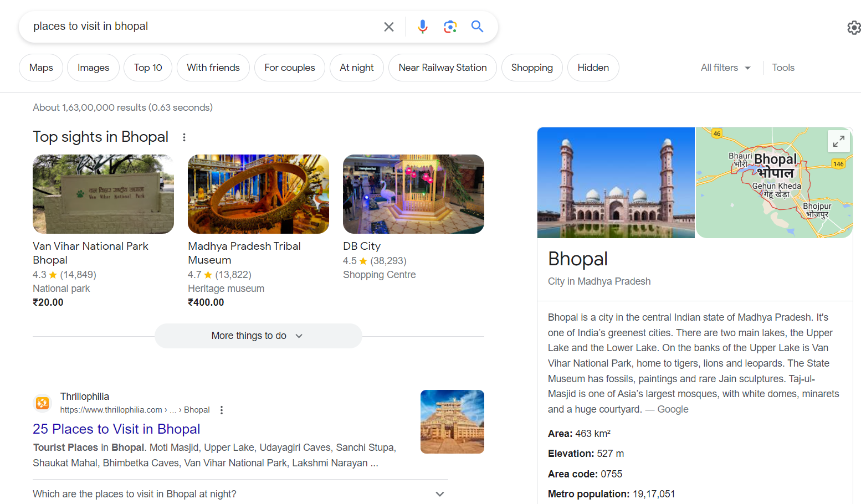Start voice search with the microphone icon
The width and height of the screenshot is (861, 504).
click(x=423, y=27)
